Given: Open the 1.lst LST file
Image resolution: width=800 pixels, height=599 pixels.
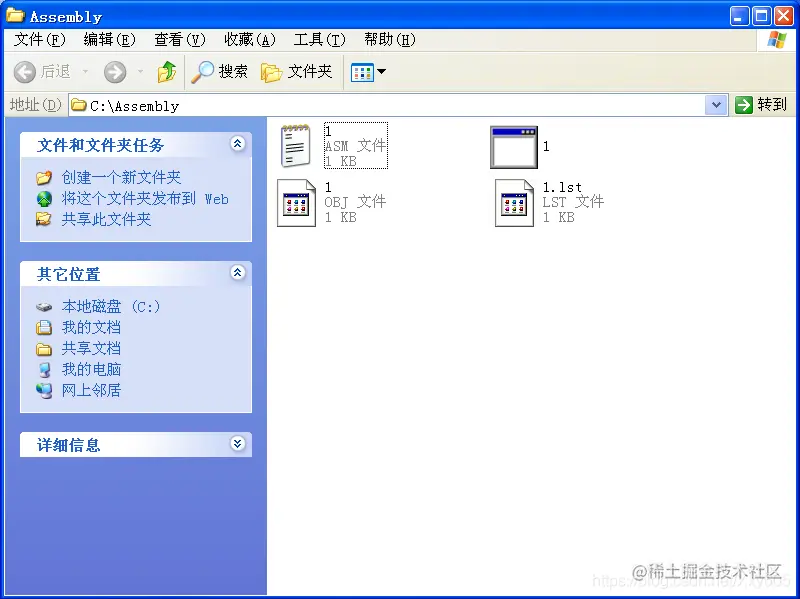Looking at the screenshot, I should (x=514, y=202).
